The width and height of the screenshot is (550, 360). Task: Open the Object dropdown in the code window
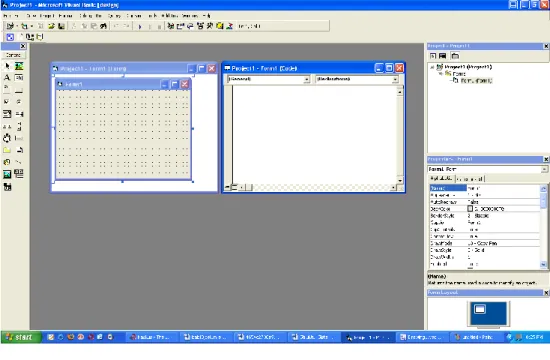click(x=307, y=79)
